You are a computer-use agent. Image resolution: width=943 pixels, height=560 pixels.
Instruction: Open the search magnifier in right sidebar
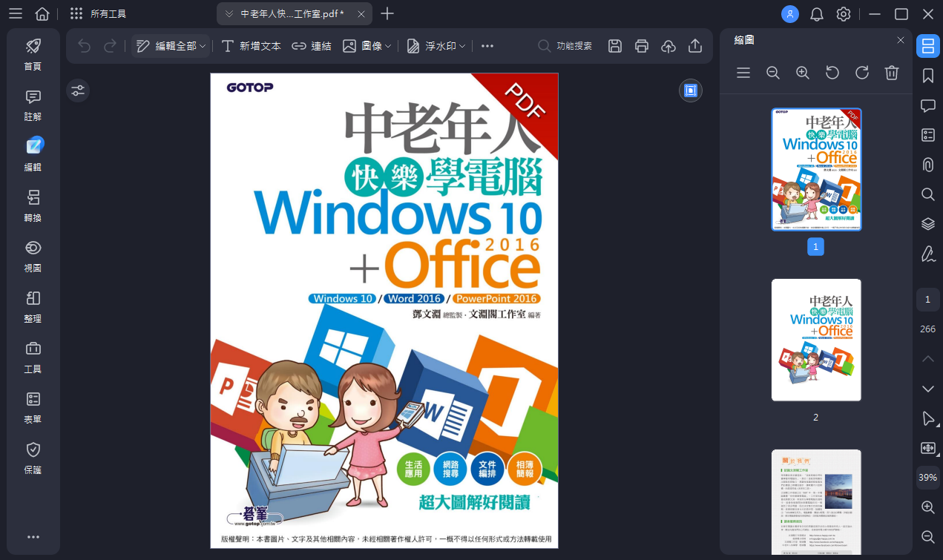coord(928,194)
